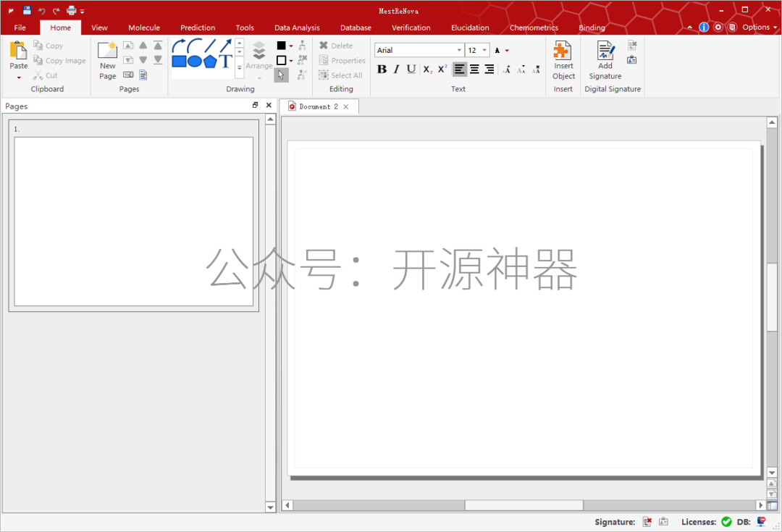
Task: Expand the drawing shapes gallery
Action: point(240,68)
